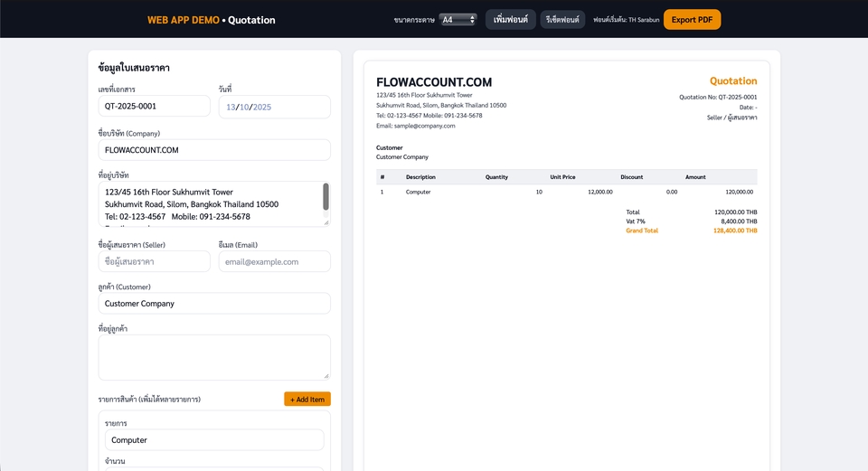Viewport: 868px width, 471px height.
Task: Click the ข้อมูลใบเสนอราคา form heading
Action: [x=134, y=68]
